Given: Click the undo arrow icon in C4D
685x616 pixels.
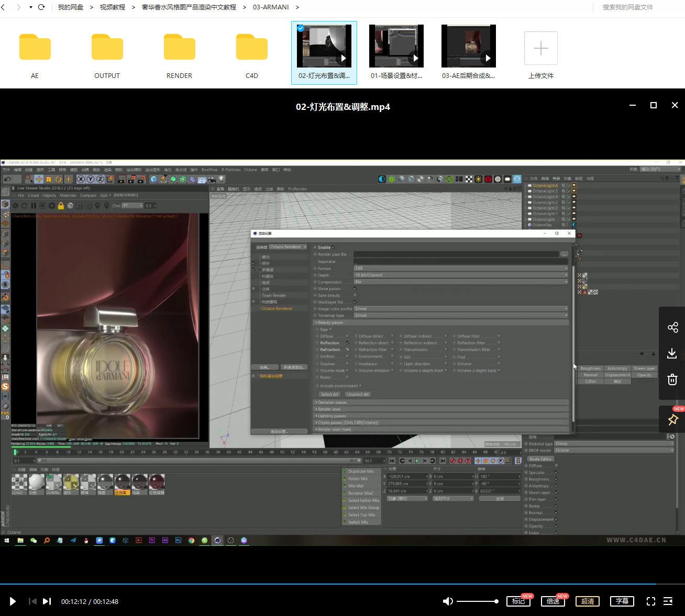Looking at the screenshot, I should (7, 180).
